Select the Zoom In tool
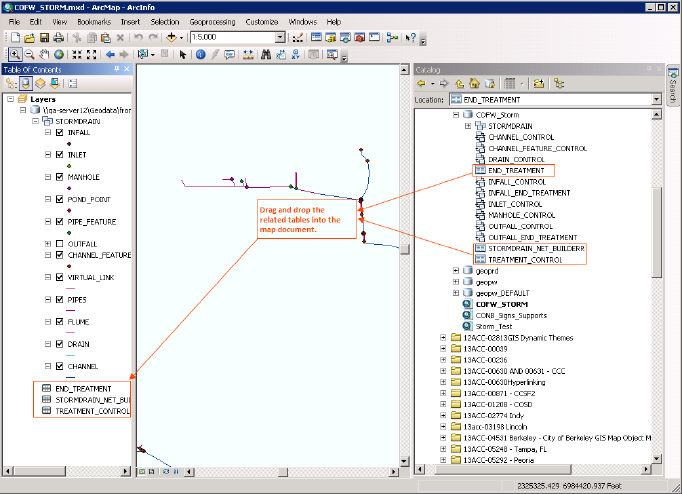Screen dimensions: 682x494 (x=14, y=54)
